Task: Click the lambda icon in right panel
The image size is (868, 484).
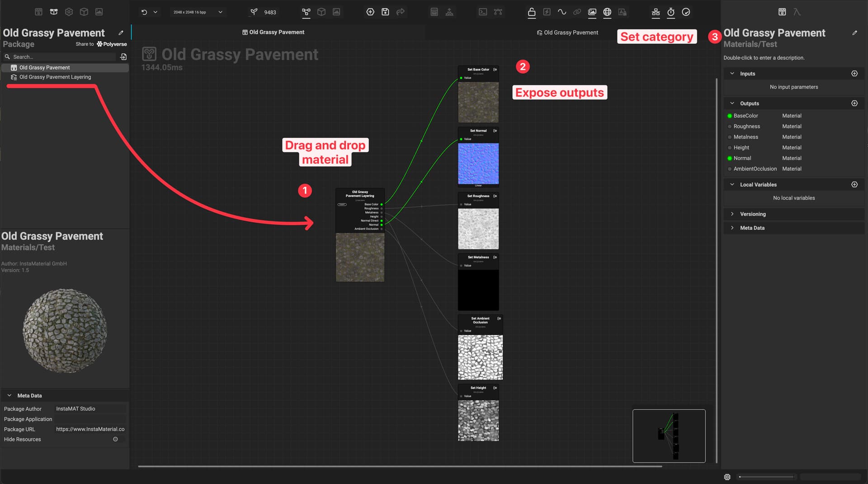Action: point(797,12)
